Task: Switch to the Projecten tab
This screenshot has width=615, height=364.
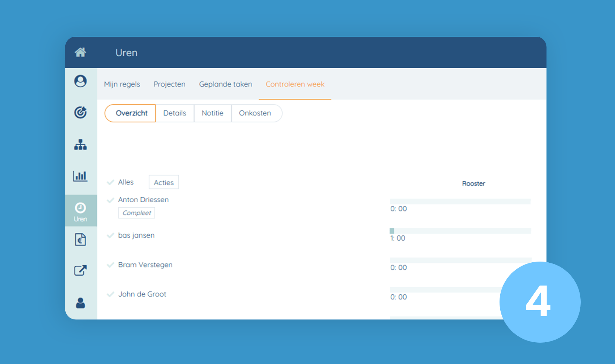Action: pyautogui.click(x=169, y=84)
